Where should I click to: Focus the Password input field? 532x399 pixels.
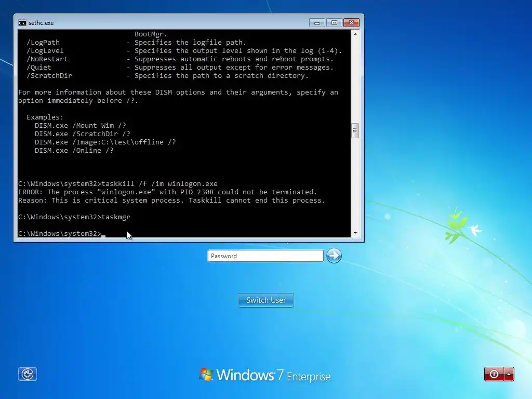click(x=265, y=256)
